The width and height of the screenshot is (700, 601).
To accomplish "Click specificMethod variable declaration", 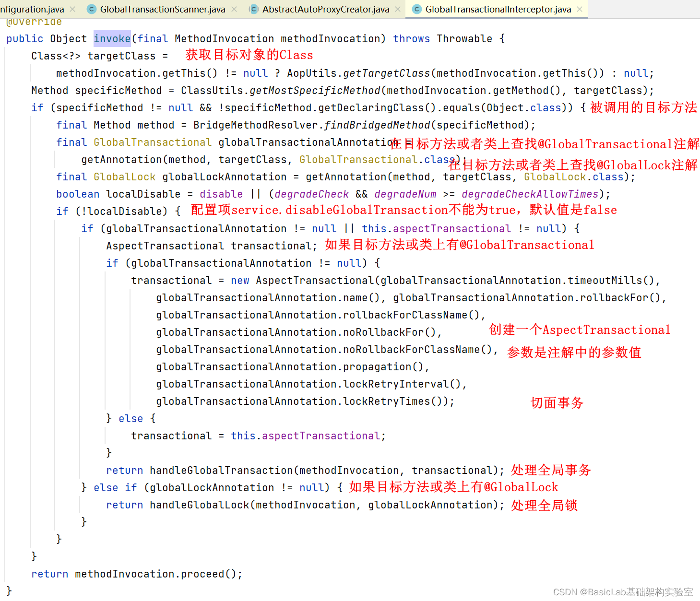I will [x=118, y=91].
